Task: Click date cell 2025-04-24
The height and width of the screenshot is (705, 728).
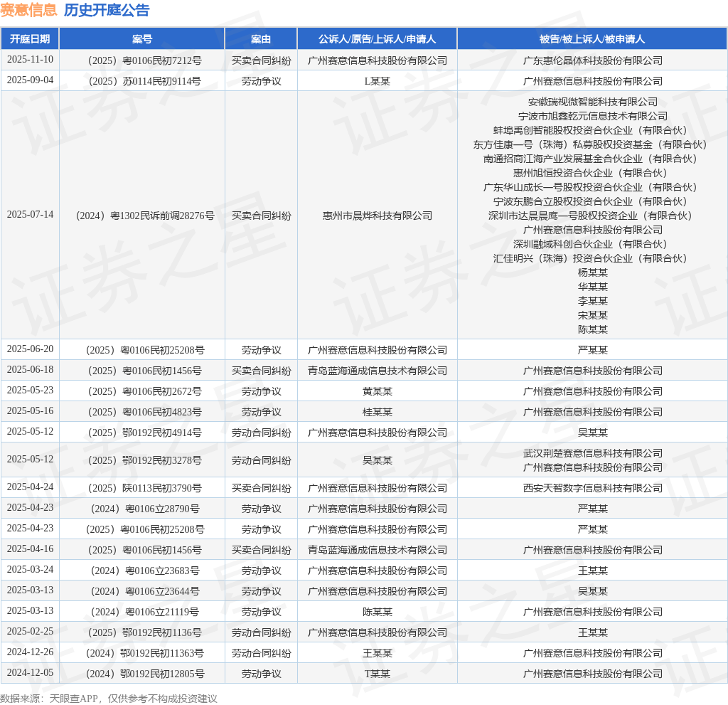Action: pyautogui.click(x=30, y=487)
